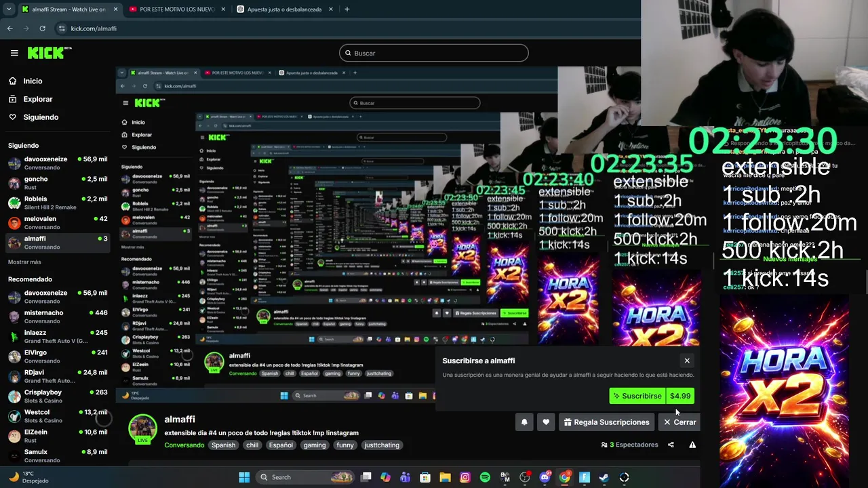
Task: Click the report warning triangle icon
Action: 692,445
